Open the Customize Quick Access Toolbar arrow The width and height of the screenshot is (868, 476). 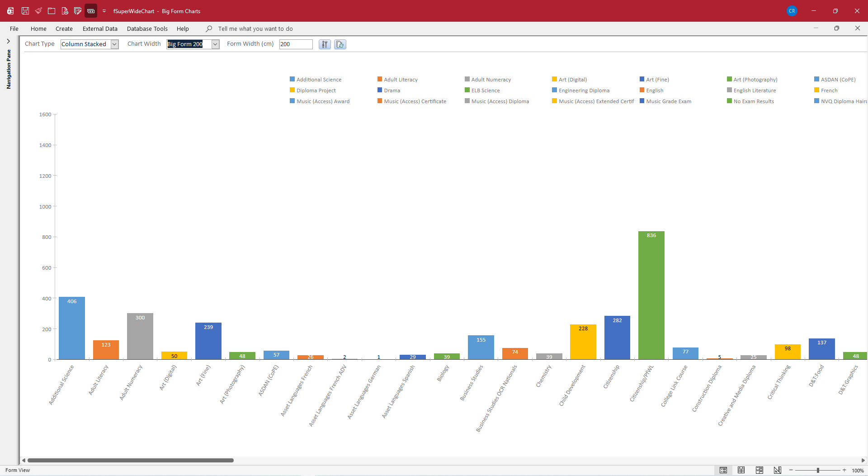click(x=104, y=11)
